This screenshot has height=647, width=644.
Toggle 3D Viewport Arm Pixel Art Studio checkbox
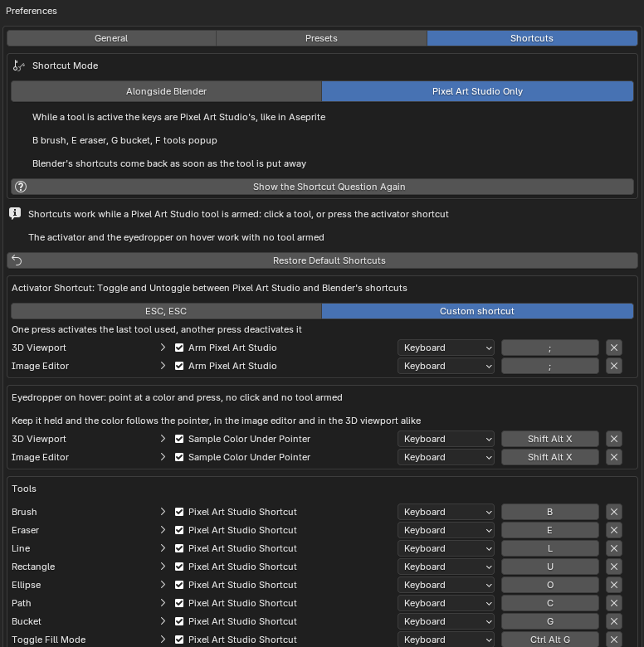coord(179,348)
